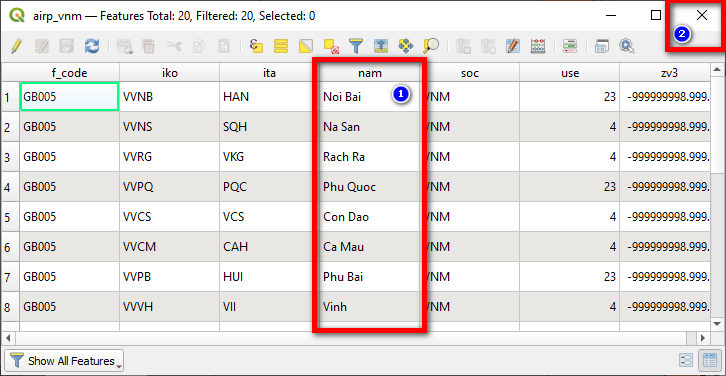This screenshot has height=376, width=726.
Task: Click the VVNB cell
Action: (169, 97)
